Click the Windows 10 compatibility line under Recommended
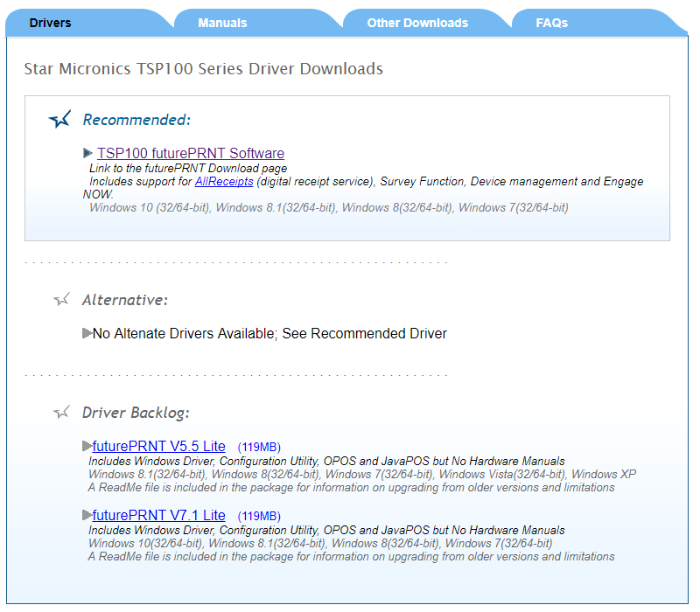 (x=329, y=208)
